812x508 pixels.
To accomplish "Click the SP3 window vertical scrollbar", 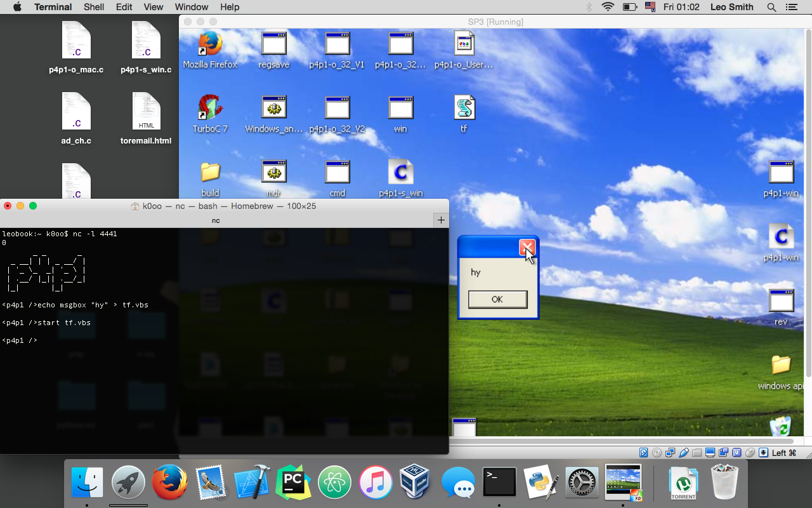I will pyautogui.click(x=808, y=203).
